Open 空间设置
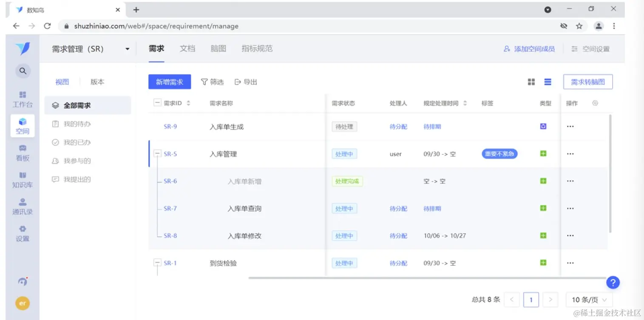Image resolution: width=644 pixels, height=320 pixels. [x=590, y=49]
